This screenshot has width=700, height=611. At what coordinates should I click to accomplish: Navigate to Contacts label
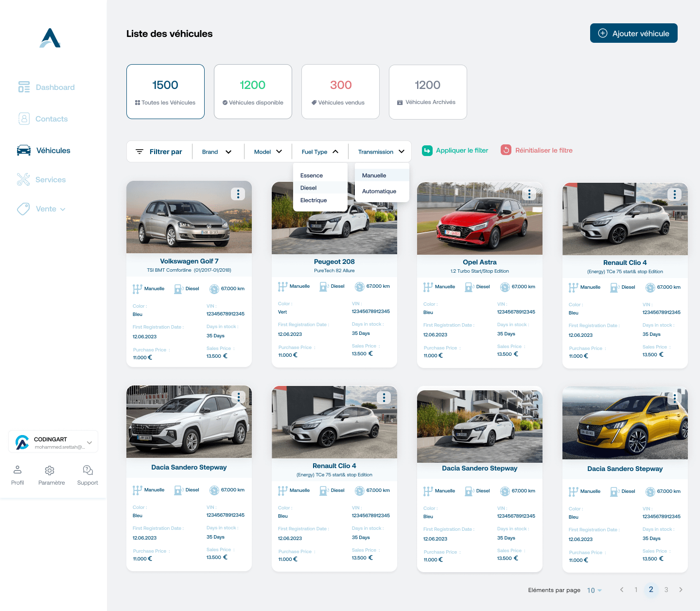point(52,119)
